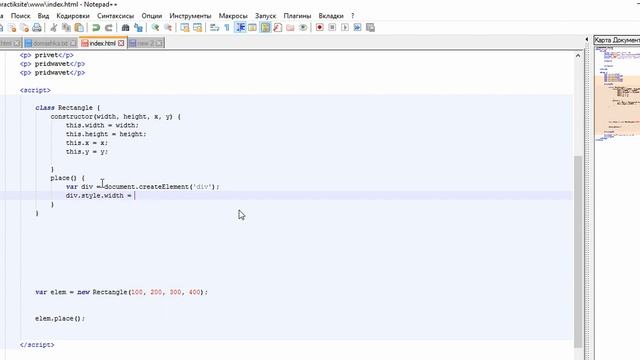The image size is (640, 360).
Task: Place cursor after 'div.style.width ='
Action: coord(135,196)
